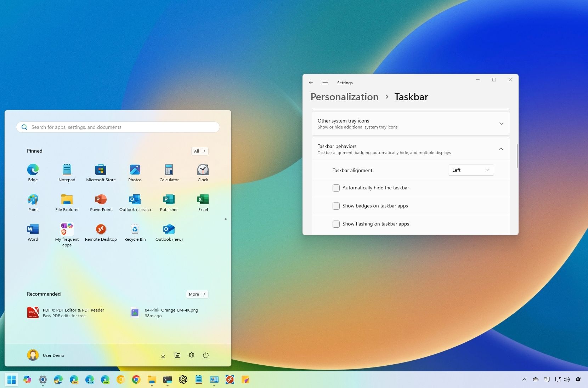The width and height of the screenshot is (588, 388).
Task: Open Remote Desktop from pinned apps
Action: click(x=101, y=232)
